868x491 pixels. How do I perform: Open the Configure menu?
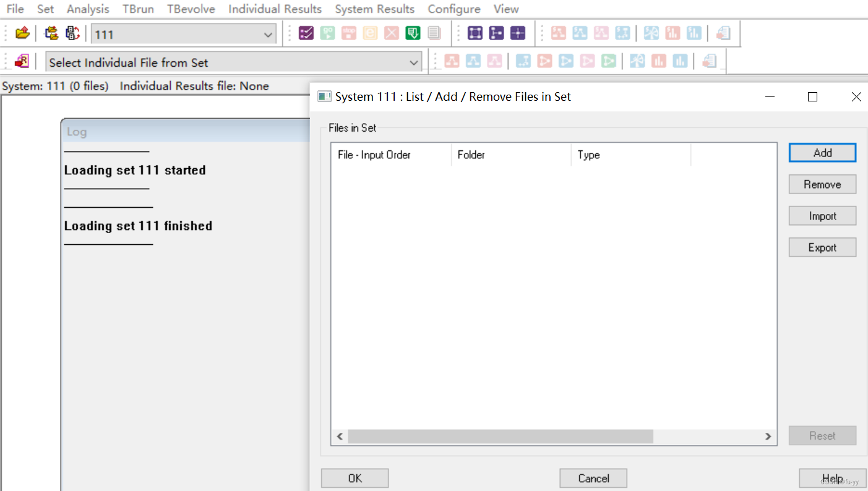click(x=453, y=9)
